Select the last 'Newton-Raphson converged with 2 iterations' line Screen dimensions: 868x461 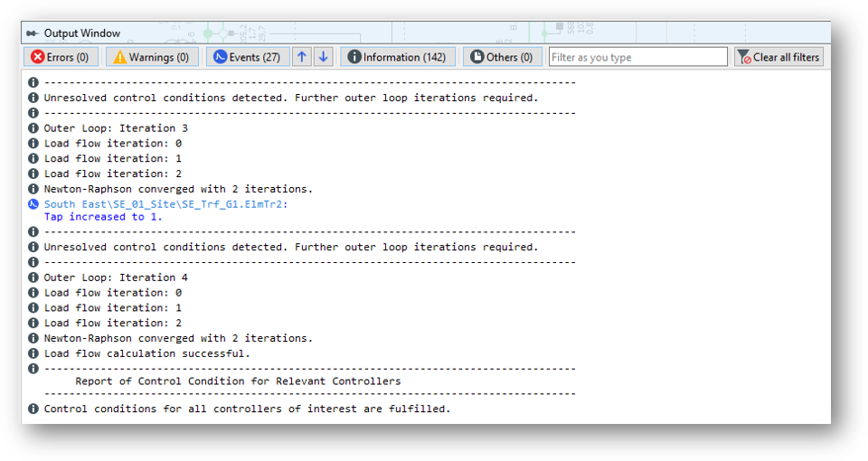(178, 338)
